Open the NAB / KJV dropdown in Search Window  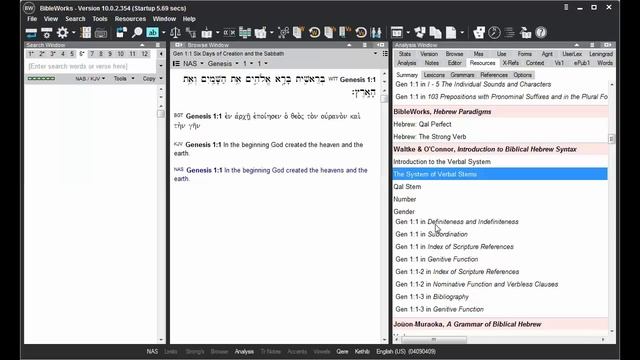[90, 78]
